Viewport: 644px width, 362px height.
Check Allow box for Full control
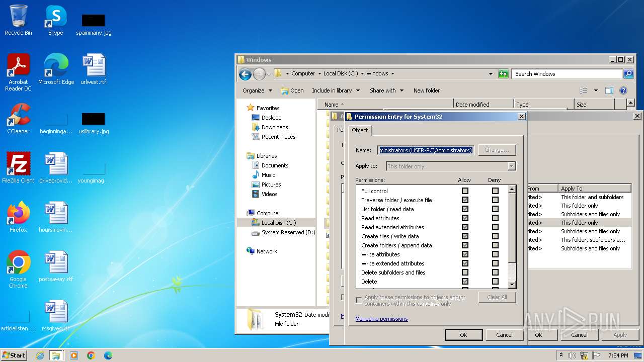point(465,191)
